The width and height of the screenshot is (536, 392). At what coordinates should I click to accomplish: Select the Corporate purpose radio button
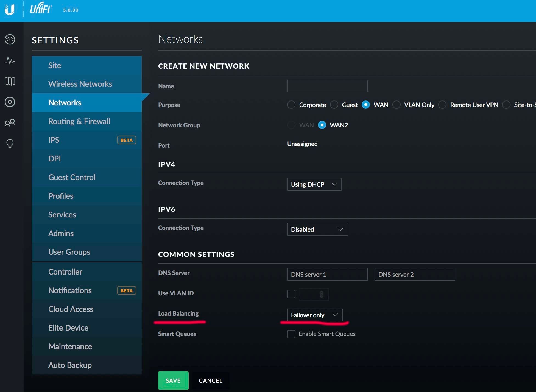pos(291,105)
